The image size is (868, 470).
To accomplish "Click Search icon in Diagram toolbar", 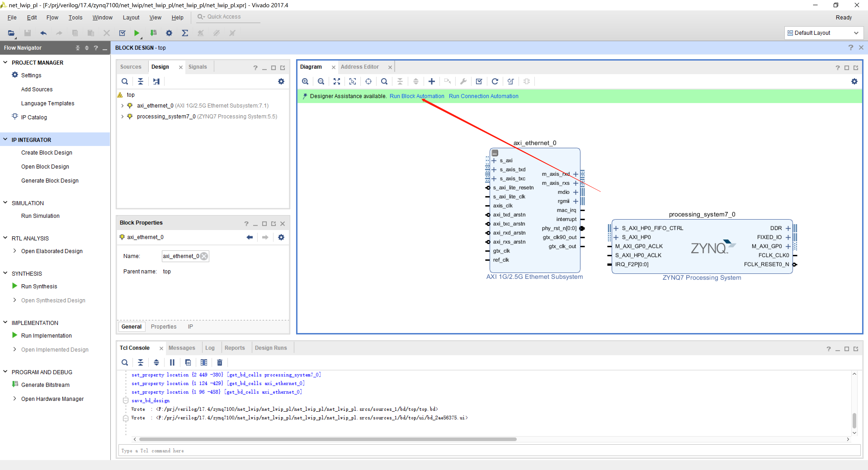I will [x=384, y=81].
